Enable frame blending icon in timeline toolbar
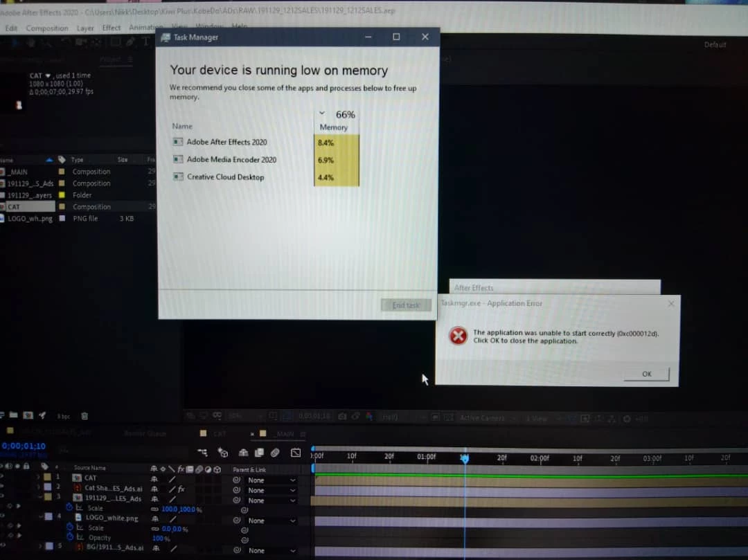This screenshot has width=748, height=560. pyautogui.click(x=259, y=452)
